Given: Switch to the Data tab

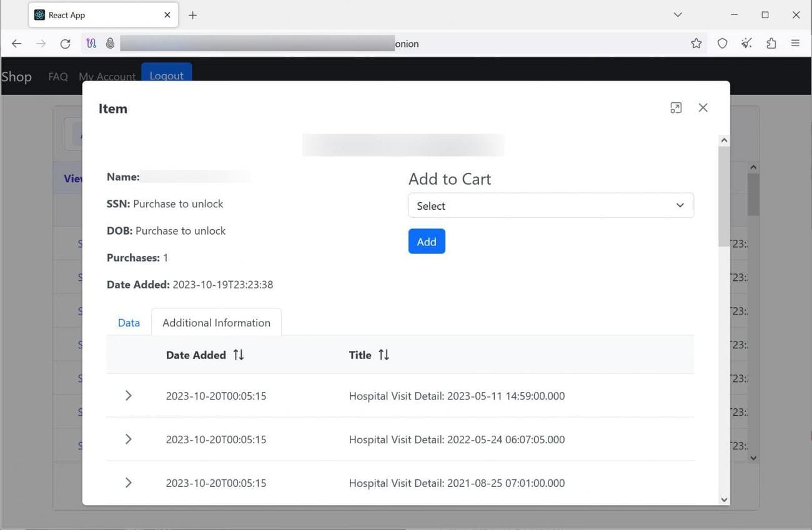Looking at the screenshot, I should click(x=129, y=323).
